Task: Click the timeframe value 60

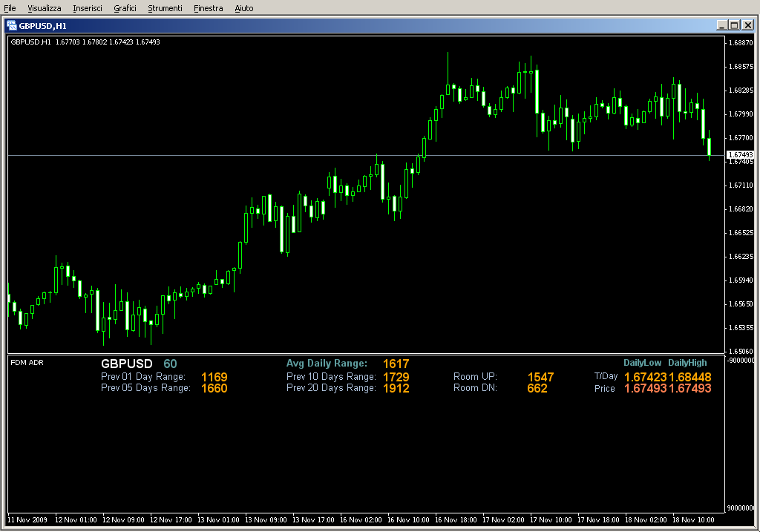Action: (x=170, y=364)
